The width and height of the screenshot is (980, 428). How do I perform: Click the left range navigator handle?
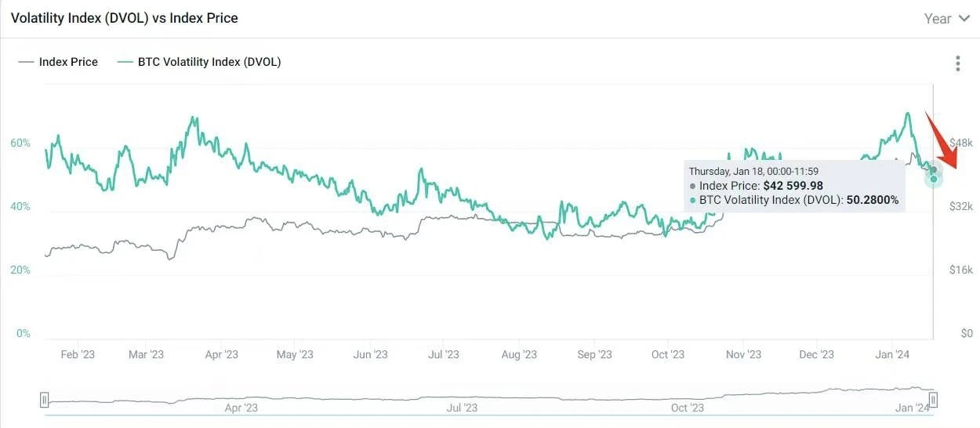(x=45, y=401)
